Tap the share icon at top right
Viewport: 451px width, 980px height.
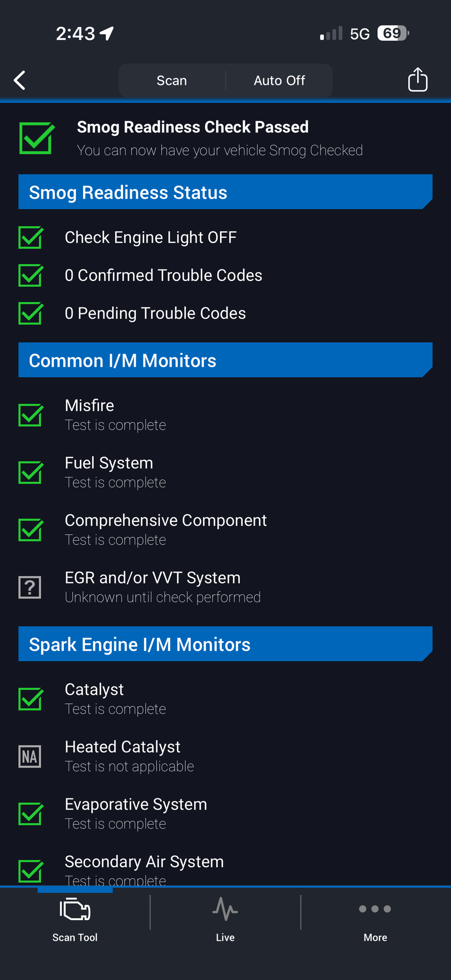(x=418, y=80)
